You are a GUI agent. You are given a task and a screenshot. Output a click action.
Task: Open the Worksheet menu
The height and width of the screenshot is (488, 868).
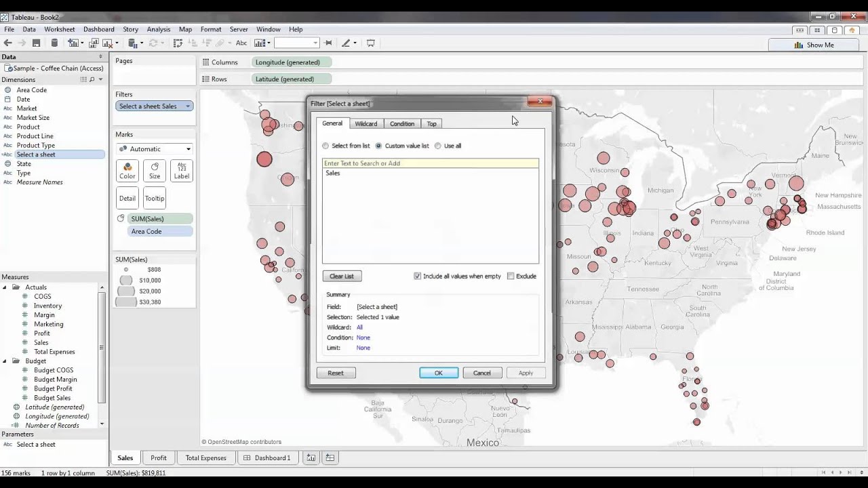point(60,29)
